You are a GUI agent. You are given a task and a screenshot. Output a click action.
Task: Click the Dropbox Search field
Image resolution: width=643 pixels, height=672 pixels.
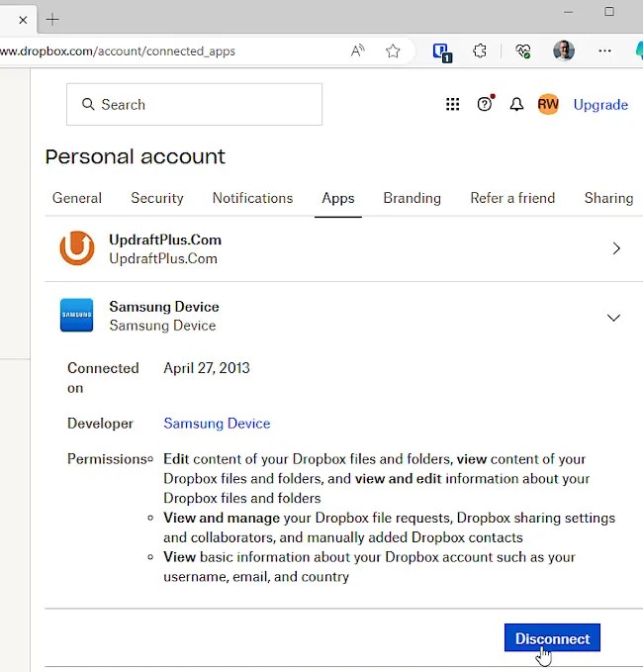tap(194, 104)
